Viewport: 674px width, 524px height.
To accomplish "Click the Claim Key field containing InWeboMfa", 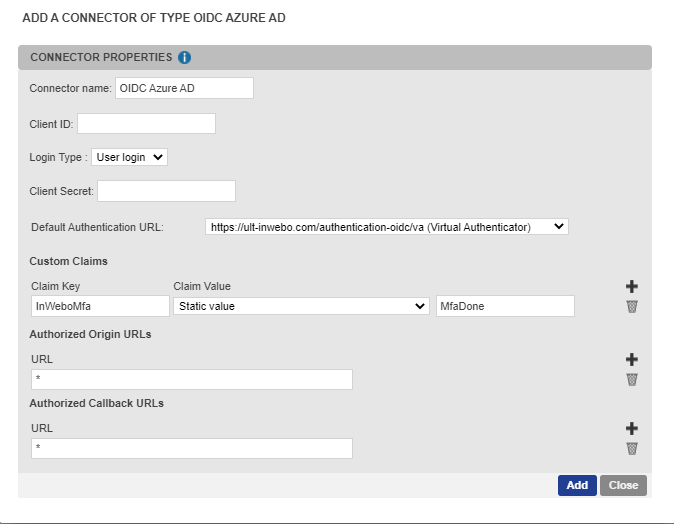I will click(100, 306).
